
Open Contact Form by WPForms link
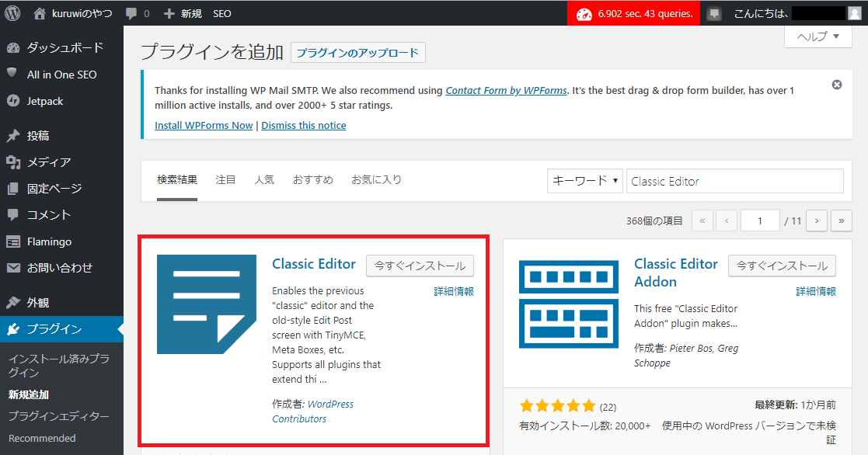coord(507,90)
